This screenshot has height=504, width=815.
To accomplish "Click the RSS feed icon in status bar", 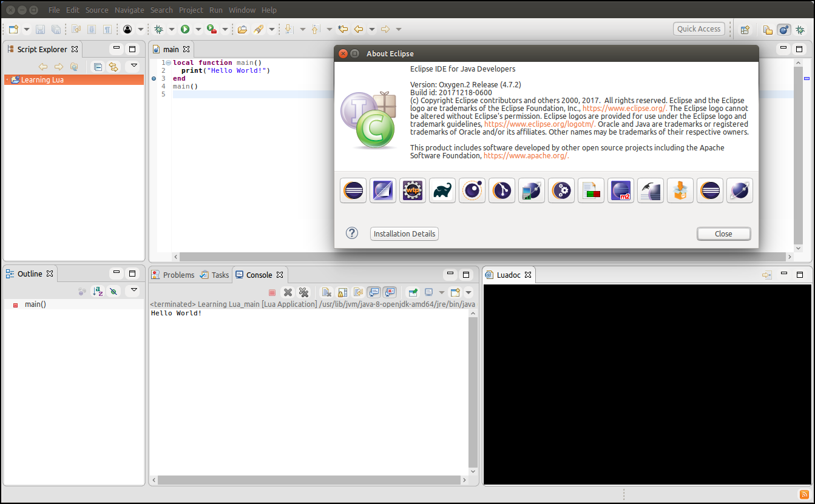I will 803,494.
